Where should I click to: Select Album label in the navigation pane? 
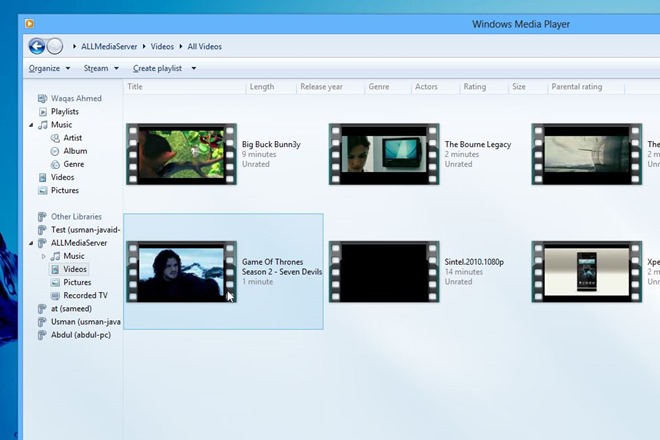[75, 151]
